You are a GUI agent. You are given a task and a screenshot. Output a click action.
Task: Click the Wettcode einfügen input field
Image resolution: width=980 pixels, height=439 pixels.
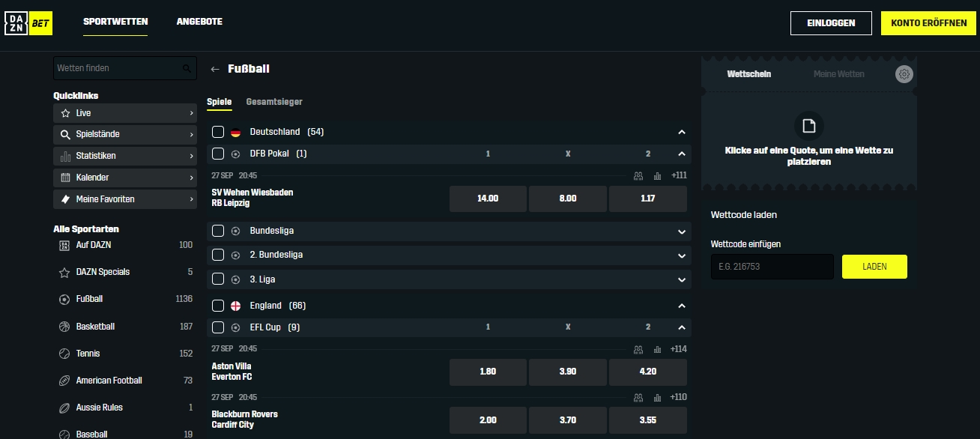(772, 267)
